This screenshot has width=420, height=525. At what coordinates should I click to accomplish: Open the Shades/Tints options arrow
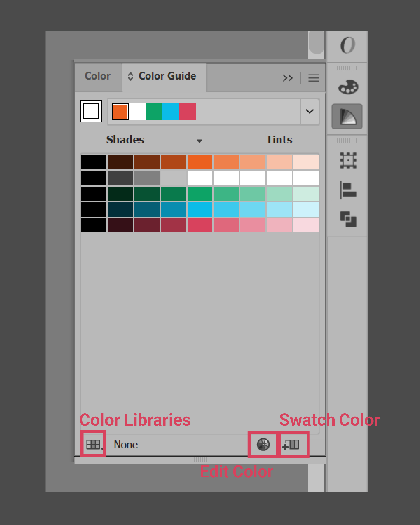coord(199,141)
